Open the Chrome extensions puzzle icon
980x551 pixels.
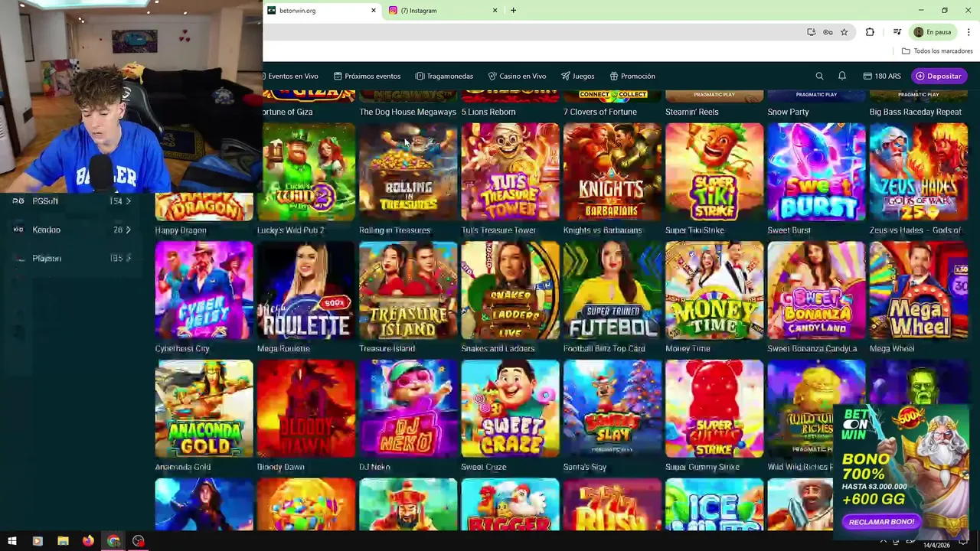[870, 32]
